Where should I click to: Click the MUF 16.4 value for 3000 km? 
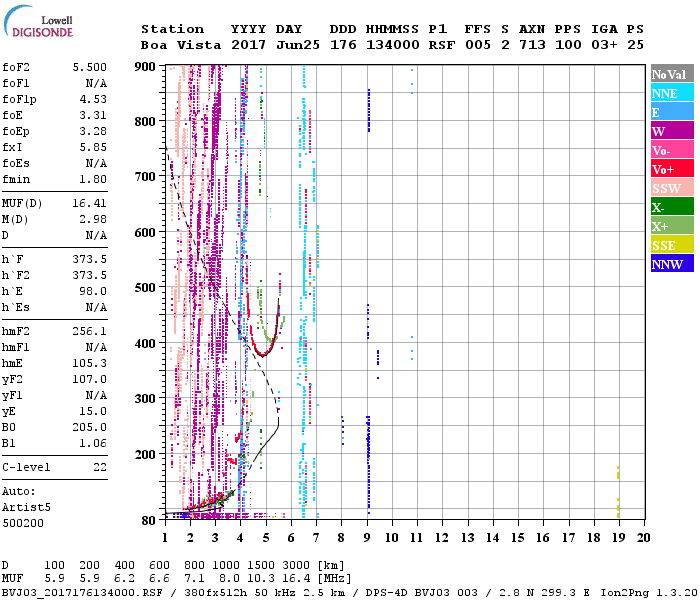[x=296, y=579]
